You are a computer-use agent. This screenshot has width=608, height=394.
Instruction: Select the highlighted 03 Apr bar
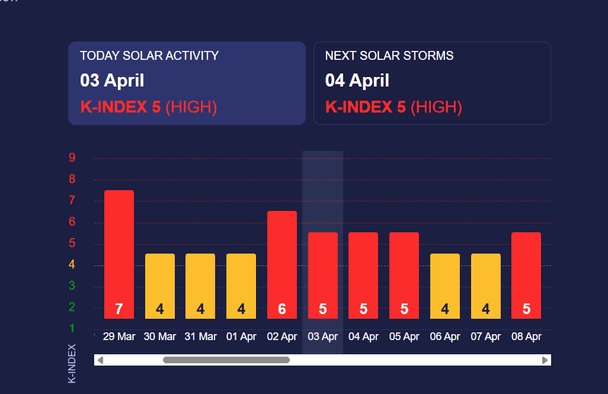point(323,275)
